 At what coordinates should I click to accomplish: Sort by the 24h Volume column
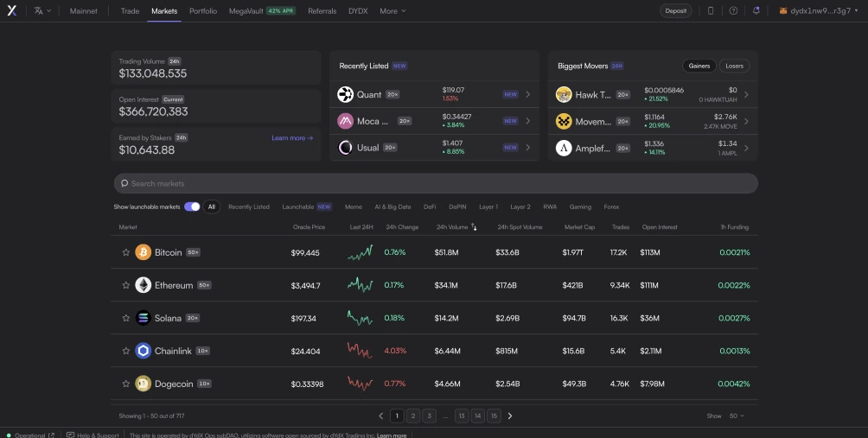pyautogui.click(x=456, y=227)
